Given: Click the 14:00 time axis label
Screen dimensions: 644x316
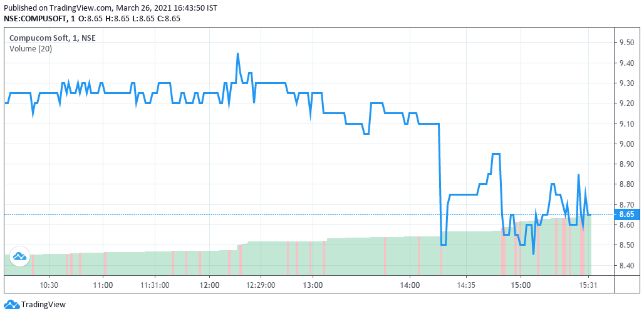Looking at the screenshot, I should [x=410, y=285].
